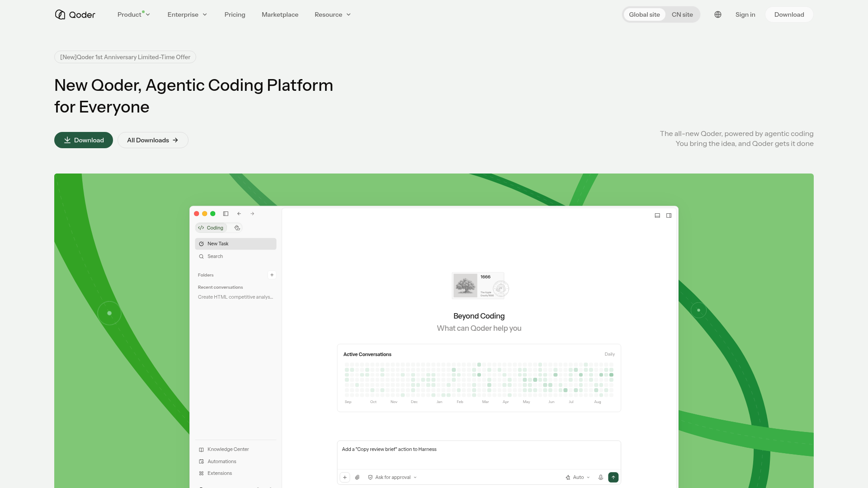The image size is (868, 488).
Task: Click Sign in link
Action: tap(745, 14)
